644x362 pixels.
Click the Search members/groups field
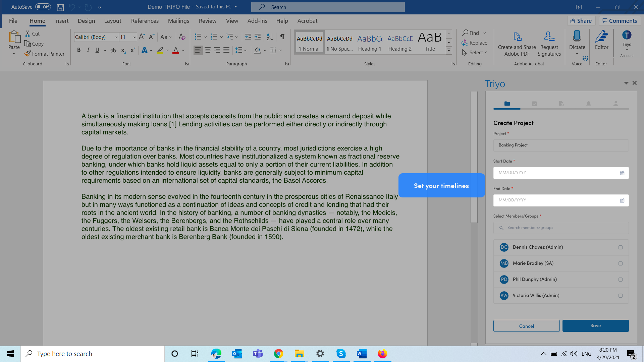(561, 228)
